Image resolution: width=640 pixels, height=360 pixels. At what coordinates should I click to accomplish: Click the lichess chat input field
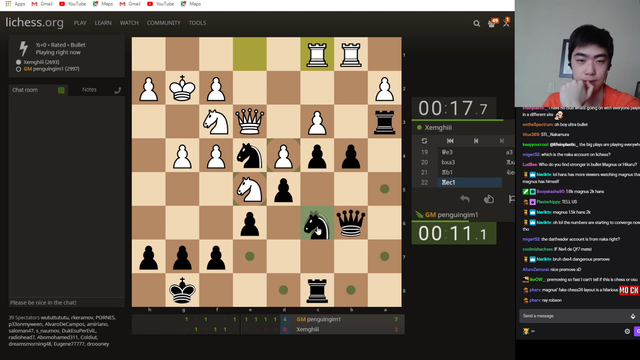[67, 302]
